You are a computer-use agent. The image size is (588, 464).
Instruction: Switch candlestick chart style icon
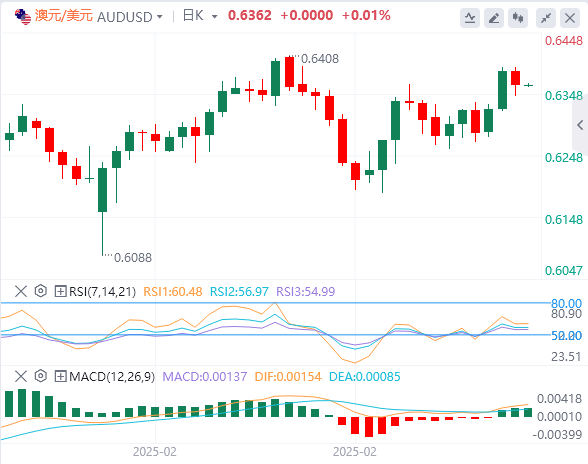click(x=518, y=18)
